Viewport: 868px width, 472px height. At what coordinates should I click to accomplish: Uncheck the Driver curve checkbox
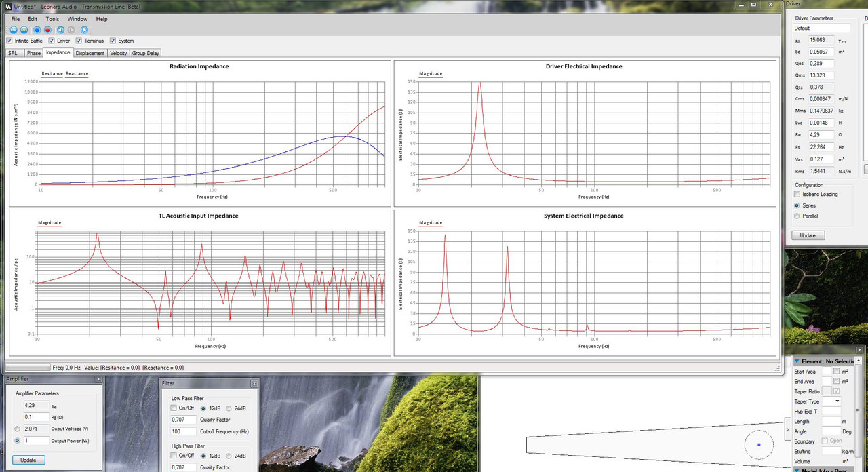(x=52, y=41)
